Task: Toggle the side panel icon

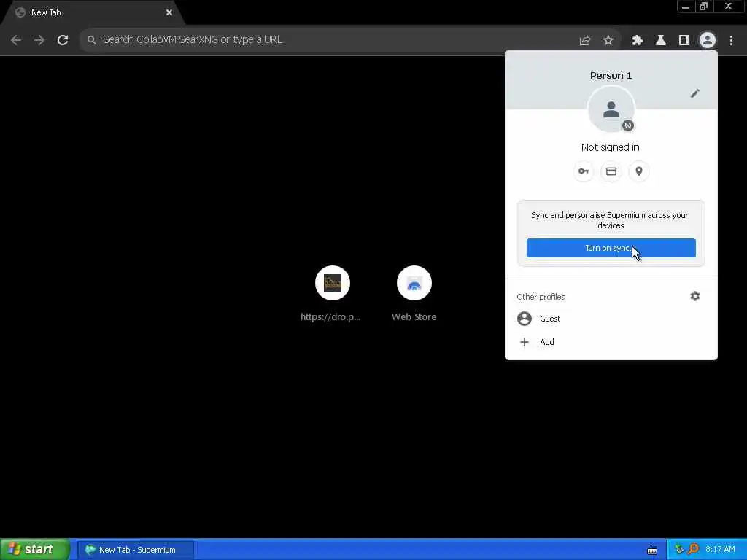Action: click(684, 41)
